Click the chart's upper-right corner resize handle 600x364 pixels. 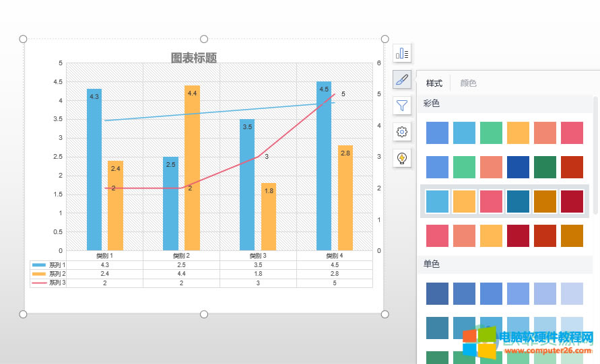click(x=385, y=39)
